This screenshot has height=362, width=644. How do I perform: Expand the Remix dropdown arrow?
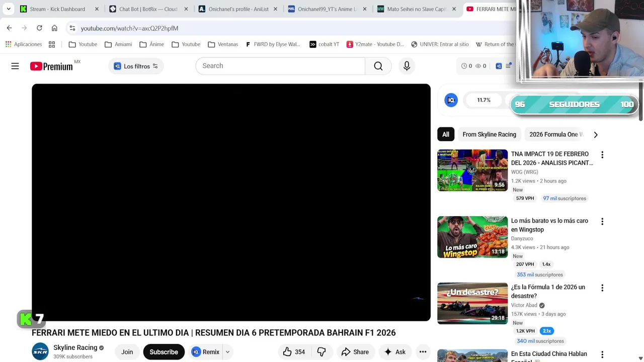pos(227,352)
